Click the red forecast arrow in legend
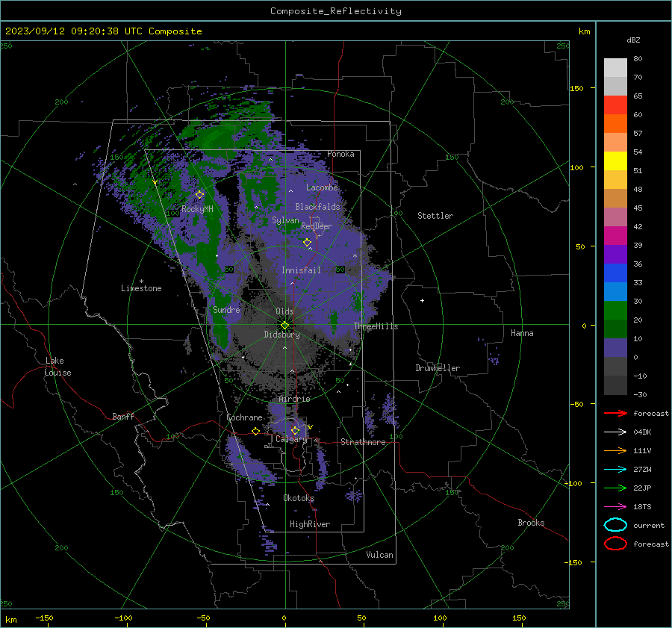Screen dimensions: 672x628 pyautogui.click(x=615, y=413)
